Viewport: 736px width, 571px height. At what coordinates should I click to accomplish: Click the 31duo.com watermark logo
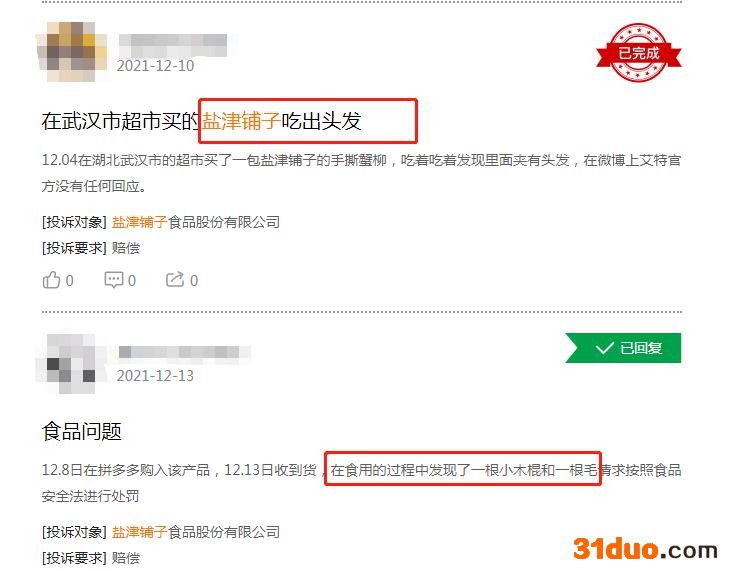click(645, 548)
